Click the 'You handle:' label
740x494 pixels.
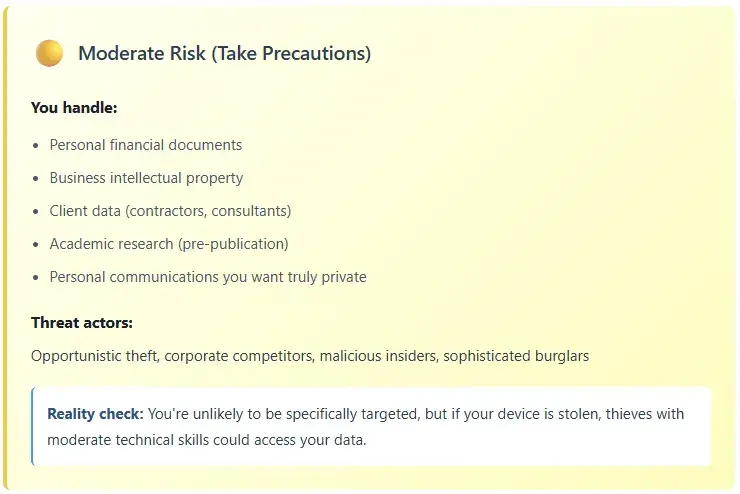(74, 108)
